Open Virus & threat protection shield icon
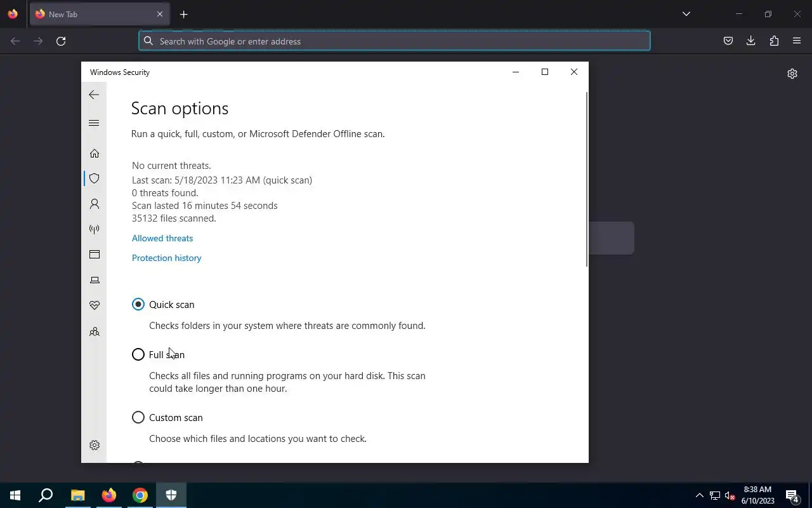The height and width of the screenshot is (508, 812). pyautogui.click(x=95, y=178)
